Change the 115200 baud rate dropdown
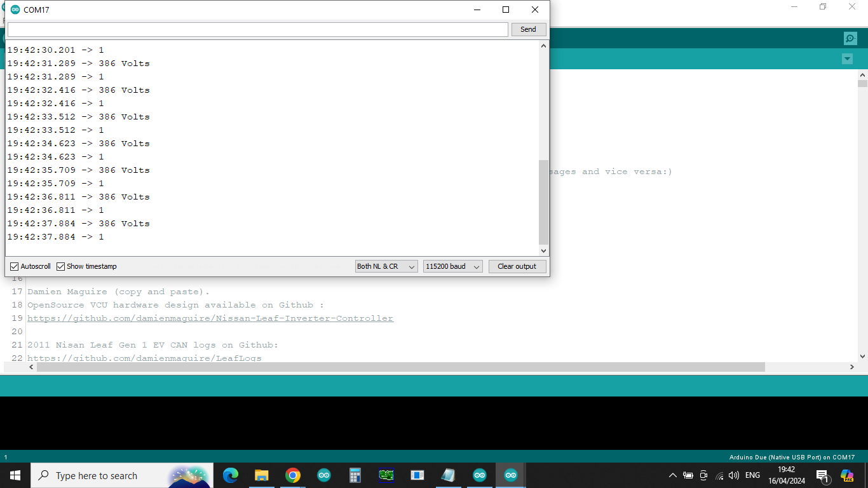868x488 pixels. 452,266
